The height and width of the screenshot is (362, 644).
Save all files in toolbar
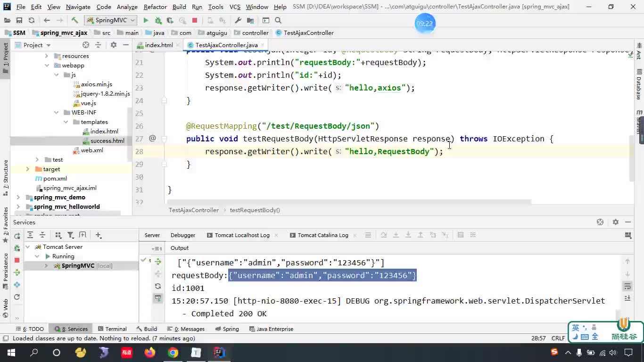19,20
